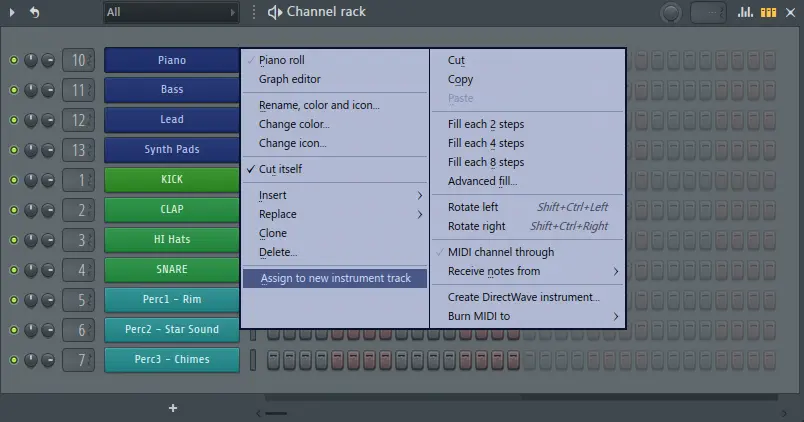Toggle the KICK channel mute LED
The image size is (804, 422).
(x=14, y=180)
